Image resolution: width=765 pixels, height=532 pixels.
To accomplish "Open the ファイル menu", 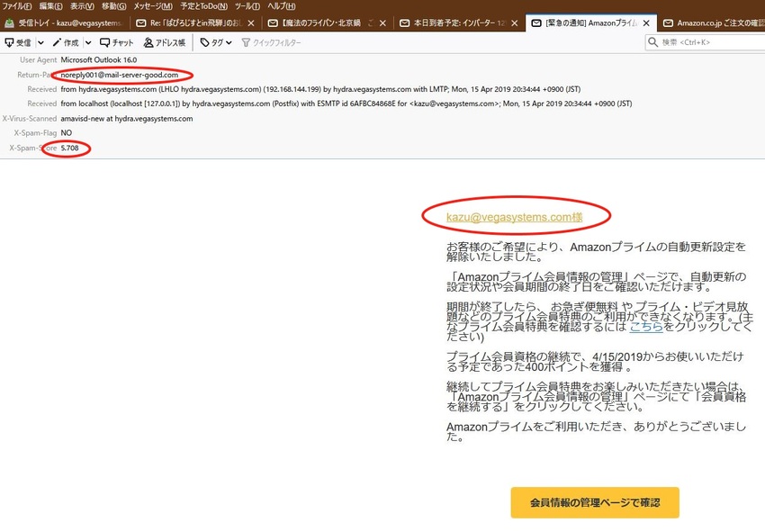I will pos(17,6).
